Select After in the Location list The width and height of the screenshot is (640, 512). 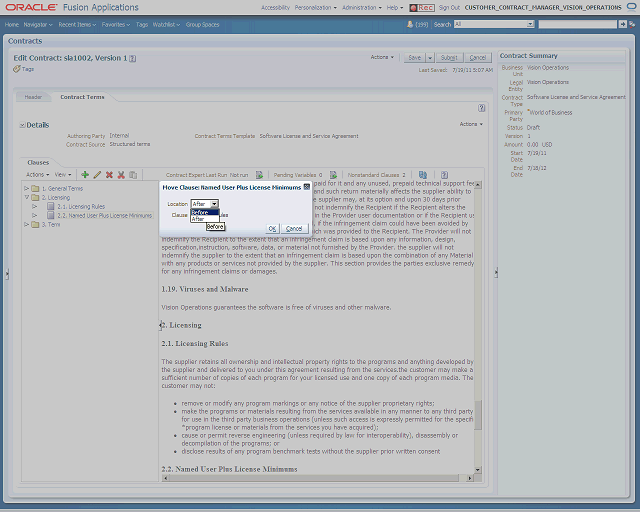tap(205, 219)
